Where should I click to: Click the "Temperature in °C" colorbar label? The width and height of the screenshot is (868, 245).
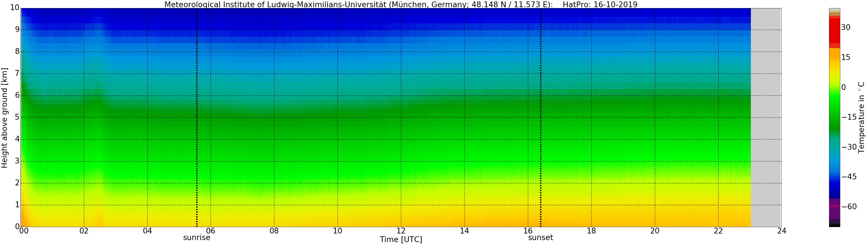click(x=861, y=118)
